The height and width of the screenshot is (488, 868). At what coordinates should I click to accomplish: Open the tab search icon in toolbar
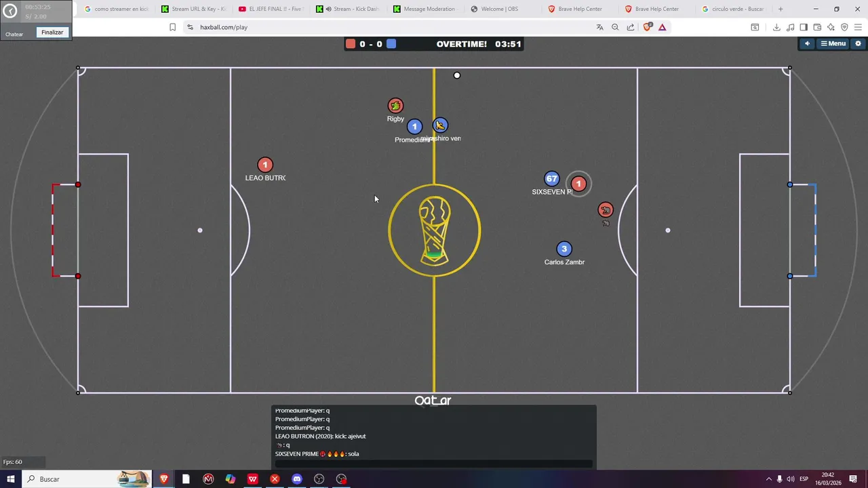[x=755, y=27]
